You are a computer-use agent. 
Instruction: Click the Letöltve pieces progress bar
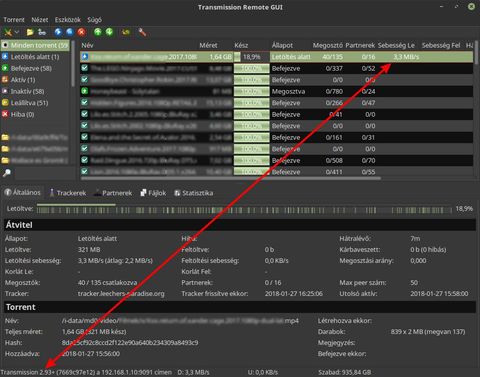(245, 210)
